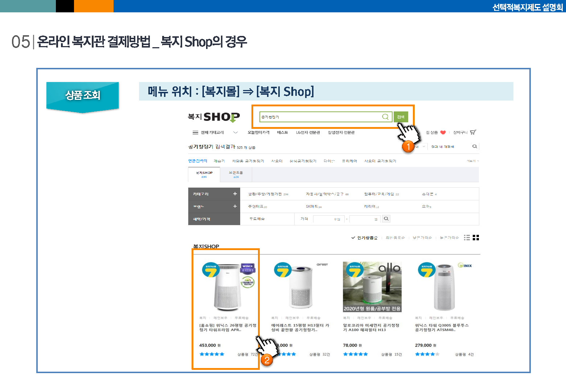Select related keyword 퓨리케어

pos(349,161)
